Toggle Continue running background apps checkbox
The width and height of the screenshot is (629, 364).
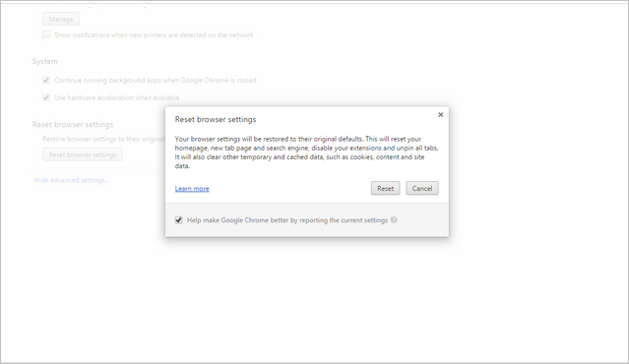(x=46, y=80)
